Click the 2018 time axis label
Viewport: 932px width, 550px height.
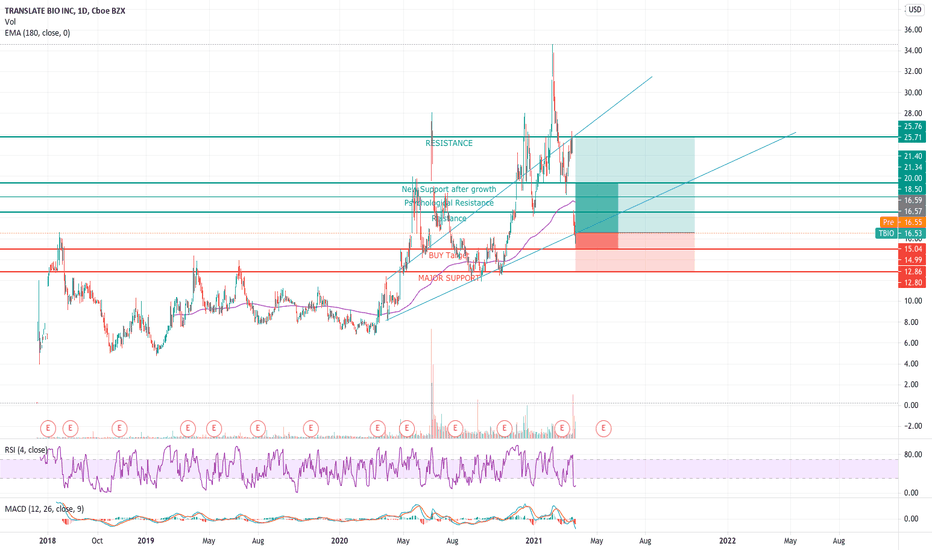[x=48, y=540]
